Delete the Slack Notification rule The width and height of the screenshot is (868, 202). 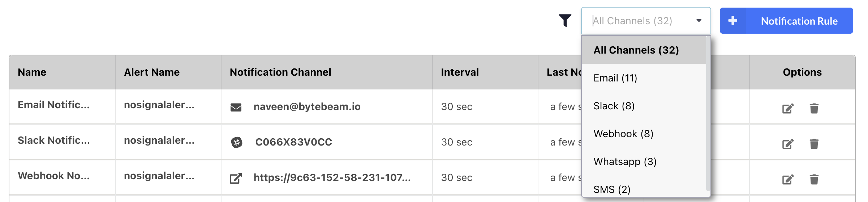[x=814, y=144]
